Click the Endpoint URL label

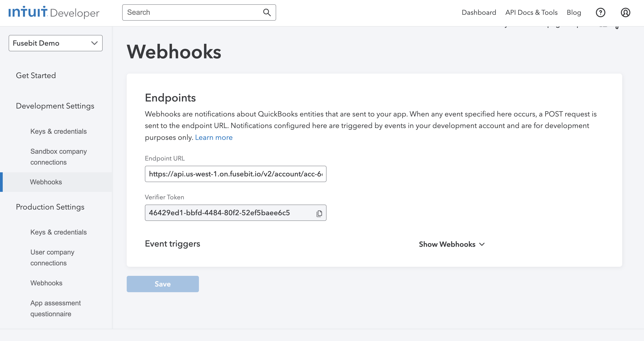tap(165, 158)
